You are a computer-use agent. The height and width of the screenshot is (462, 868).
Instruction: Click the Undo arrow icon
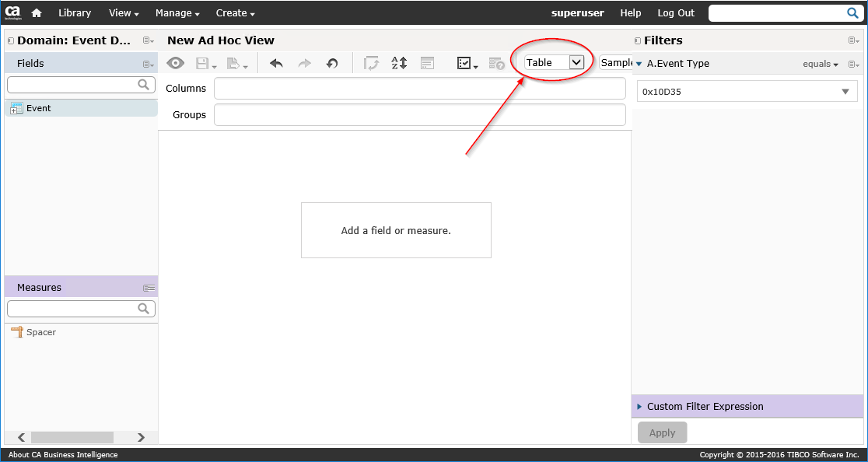coord(276,64)
